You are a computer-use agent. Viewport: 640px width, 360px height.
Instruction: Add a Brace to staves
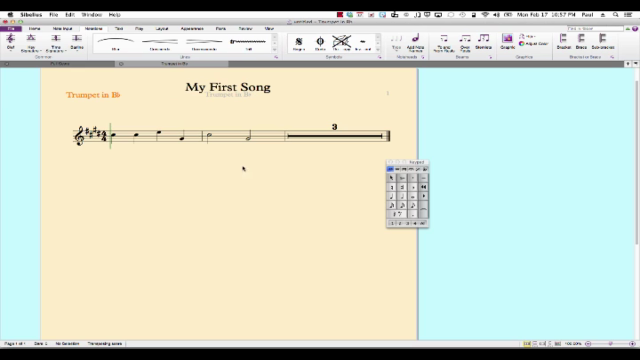[x=581, y=42]
